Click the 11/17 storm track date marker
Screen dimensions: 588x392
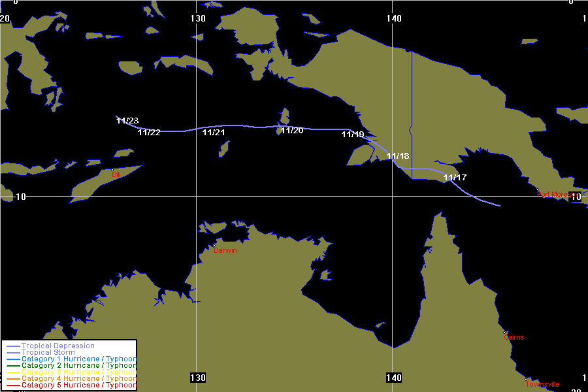(455, 178)
